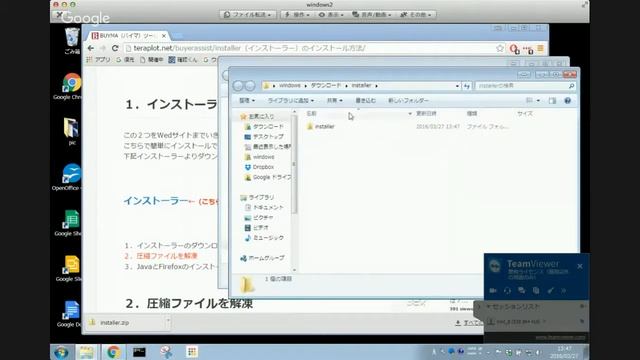The image size is (640, 360).
Task: Open Google Docs desktop shortcut
Action: click(71, 314)
